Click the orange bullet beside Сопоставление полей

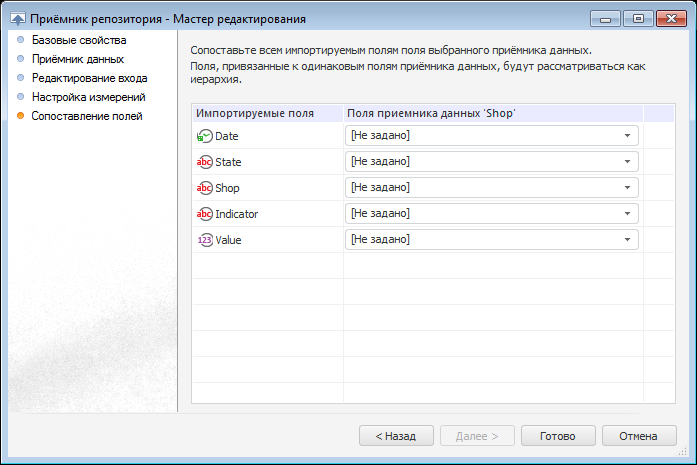pos(20,116)
